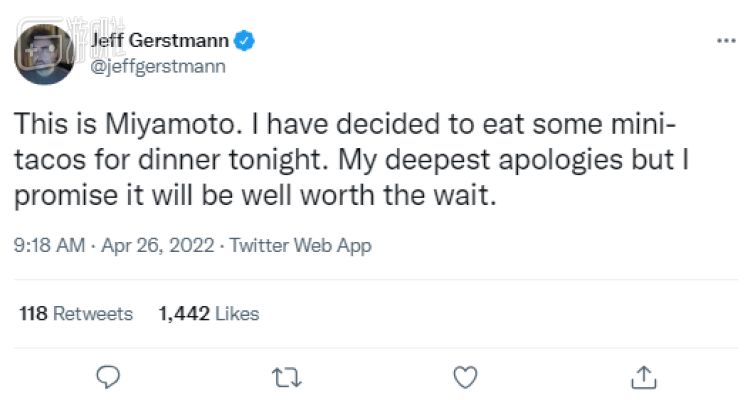The height and width of the screenshot is (400, 750).
Task: View the 118 Retweets list
Action: pos(76,314)
